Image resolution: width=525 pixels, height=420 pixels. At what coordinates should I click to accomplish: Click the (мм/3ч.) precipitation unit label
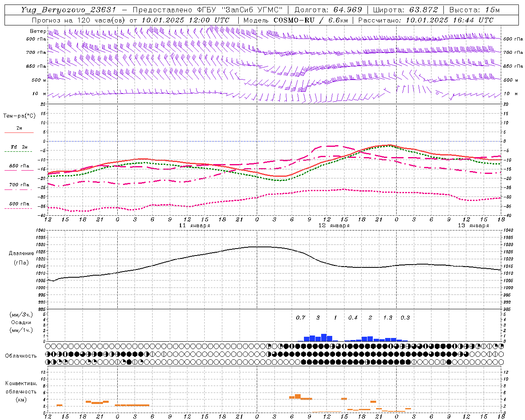click(21, 315)
